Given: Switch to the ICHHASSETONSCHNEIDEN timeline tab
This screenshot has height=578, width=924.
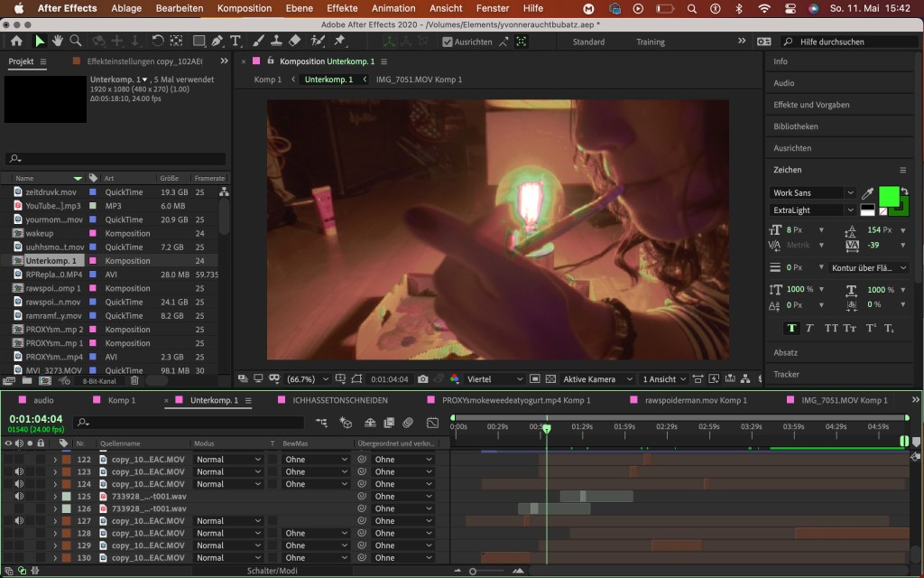Looking at the screenshot, I should 339,400.
